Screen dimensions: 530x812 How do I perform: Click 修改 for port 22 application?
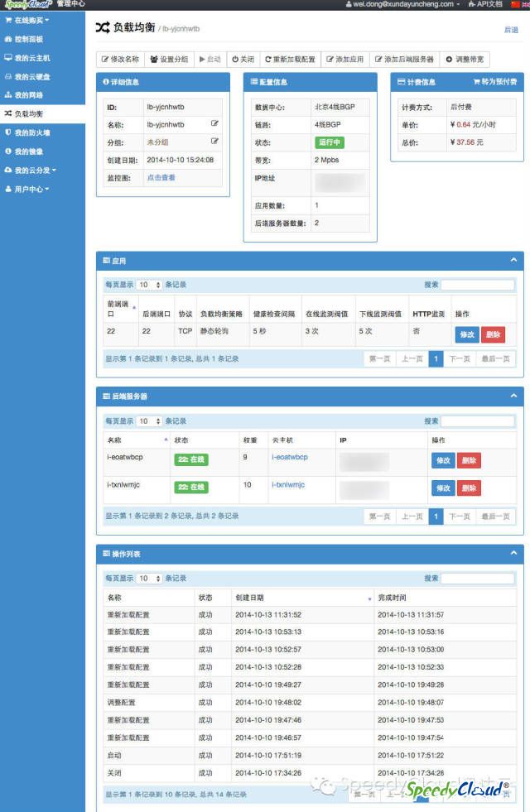(467, 334)
